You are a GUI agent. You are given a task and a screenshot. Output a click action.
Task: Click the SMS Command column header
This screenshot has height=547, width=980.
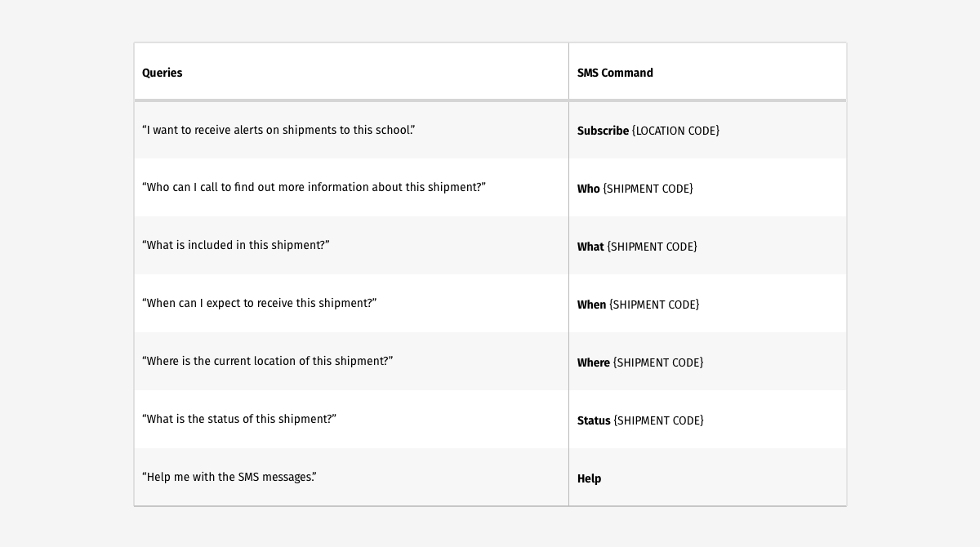(615, 73)
